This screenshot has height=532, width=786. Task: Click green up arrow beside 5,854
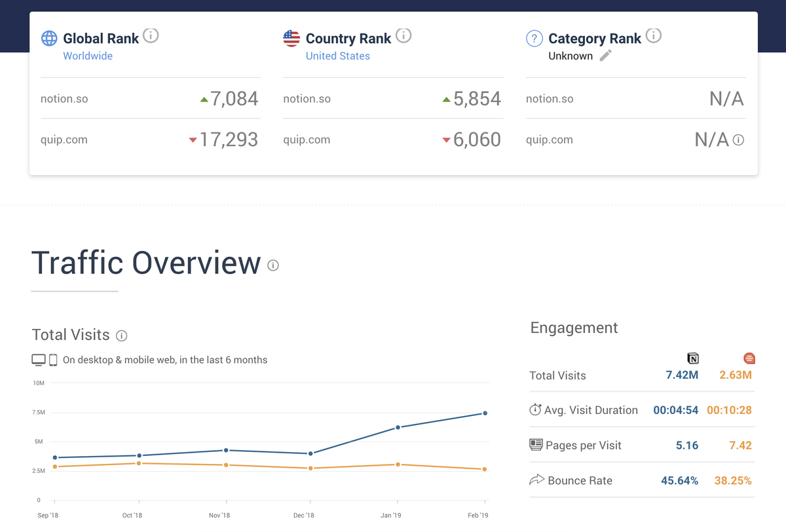pos(446,100)
